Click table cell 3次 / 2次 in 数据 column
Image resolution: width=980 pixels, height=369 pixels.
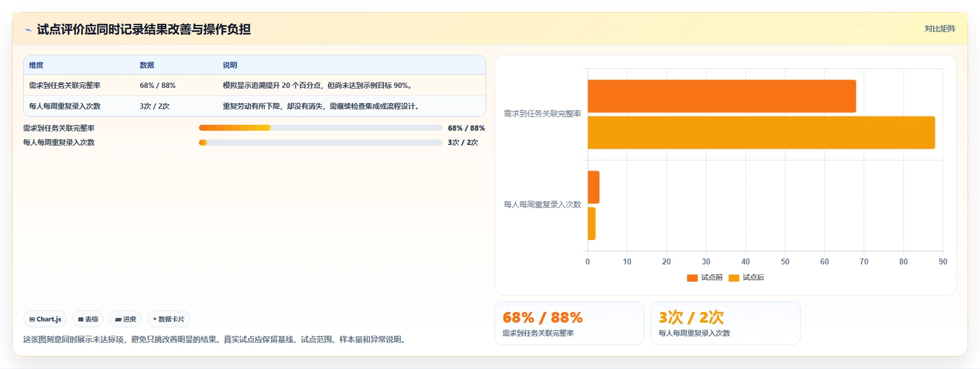click(154, 106)
